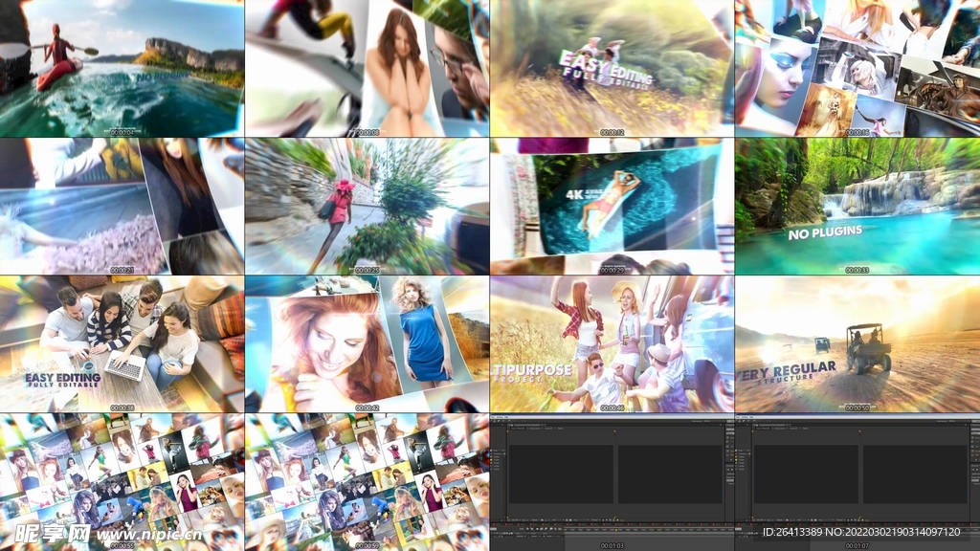
Task: Select the blue eye makeup collage thumbnail
Action: pos(857,69)
